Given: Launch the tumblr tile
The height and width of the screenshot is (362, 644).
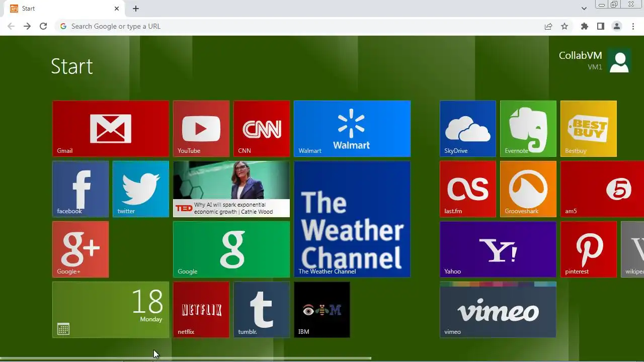Looking at the screenshot, I should (262, 310).
